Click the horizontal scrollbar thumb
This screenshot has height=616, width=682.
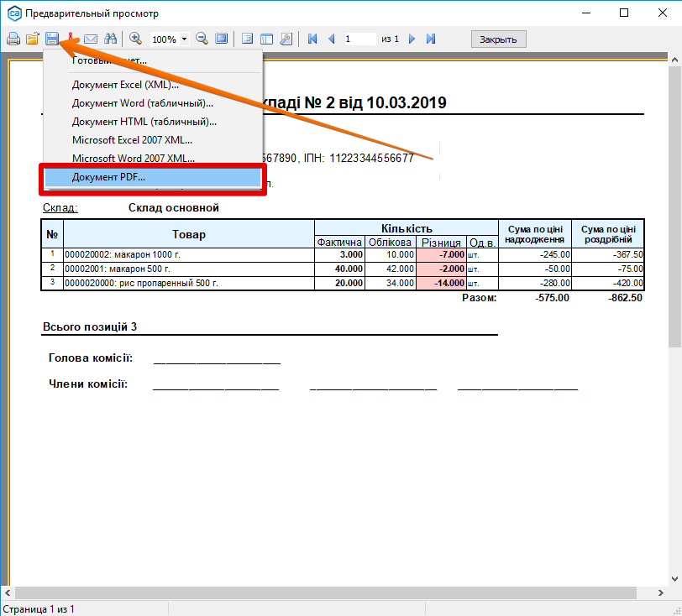[x=326, y=593]
